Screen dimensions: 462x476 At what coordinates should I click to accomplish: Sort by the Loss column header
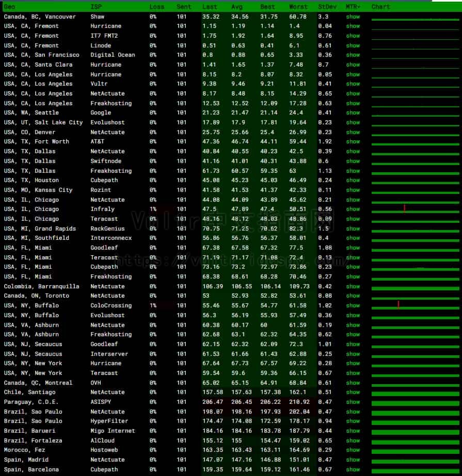pos(157,7)
